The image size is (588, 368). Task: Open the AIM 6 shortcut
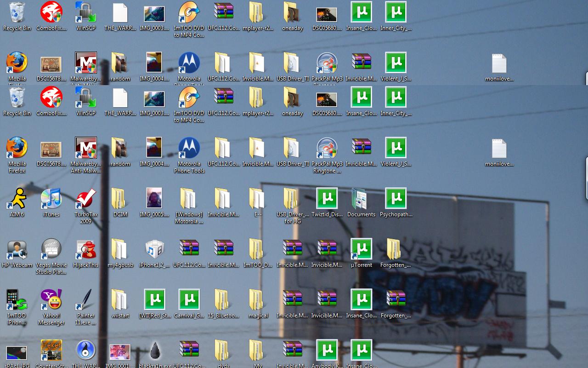point(17,198)
